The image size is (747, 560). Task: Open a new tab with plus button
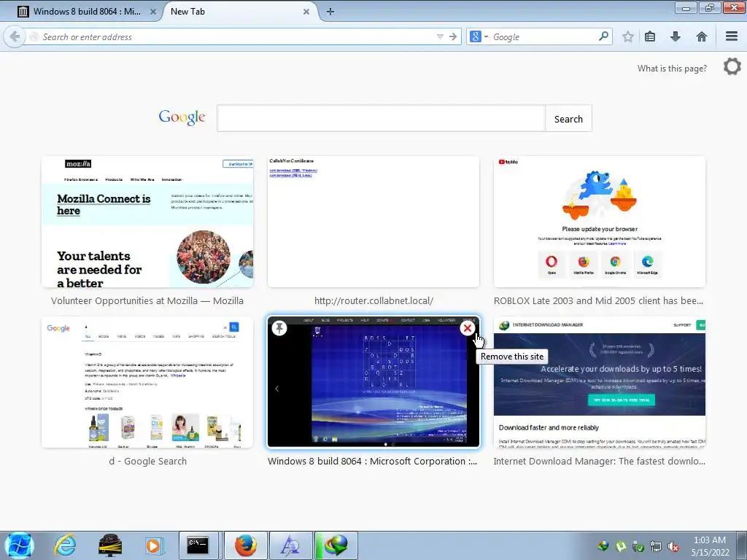point(330,12)
